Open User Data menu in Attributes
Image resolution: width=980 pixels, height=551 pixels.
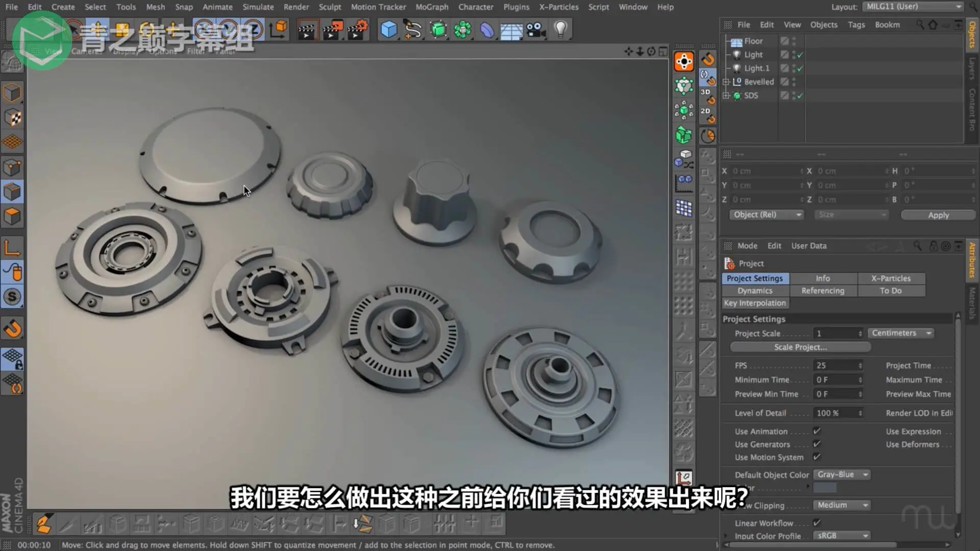(x=809, y=246)
